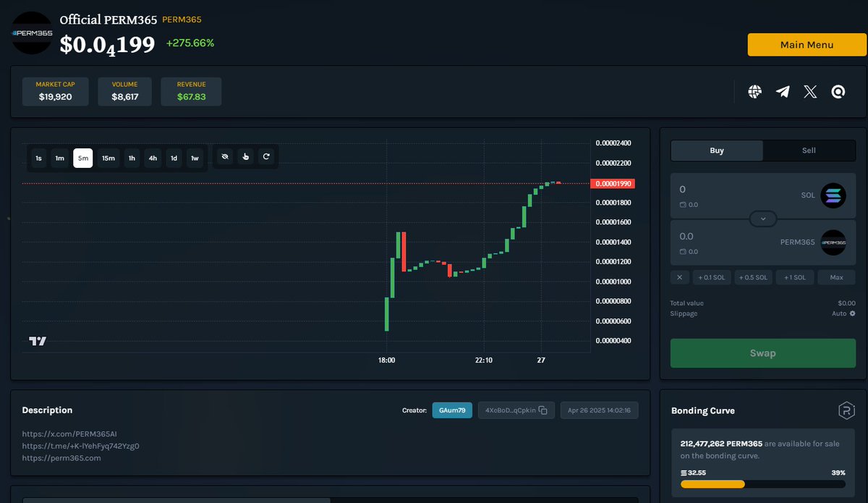
Task: Click the 22:10 time axis label
Action: point(484,360)
